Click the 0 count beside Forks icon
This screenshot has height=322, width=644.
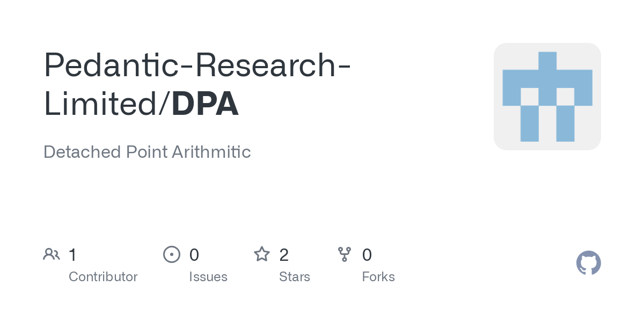pyautogui.click(x=367, y=254)
